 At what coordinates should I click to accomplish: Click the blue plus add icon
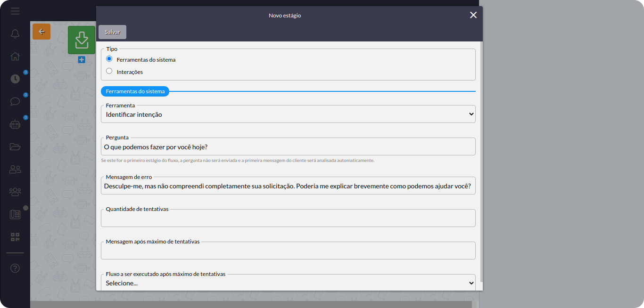(x=82, y=60)
